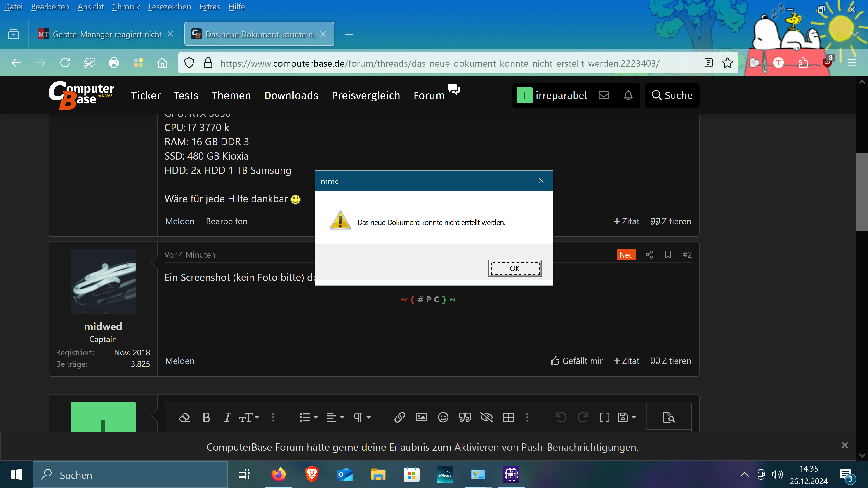Image resolution: width=868 pixels, height=488 pixels.
Task: Open the smiley emoji picker
Action: 443,418
